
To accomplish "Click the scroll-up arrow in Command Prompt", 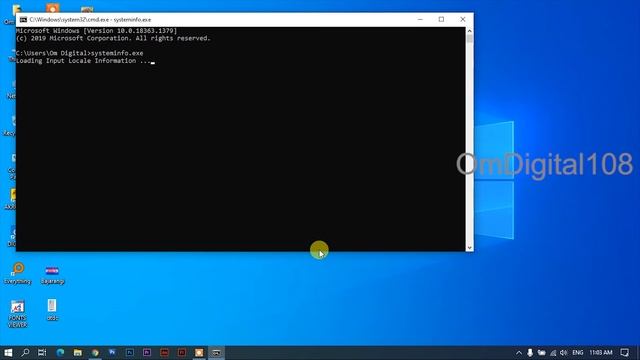I will pos(469,31).
